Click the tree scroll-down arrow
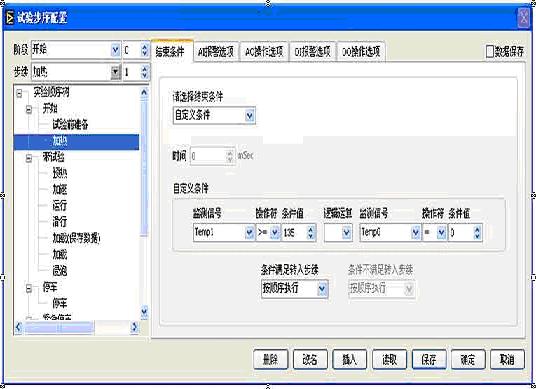 [144, 312]
